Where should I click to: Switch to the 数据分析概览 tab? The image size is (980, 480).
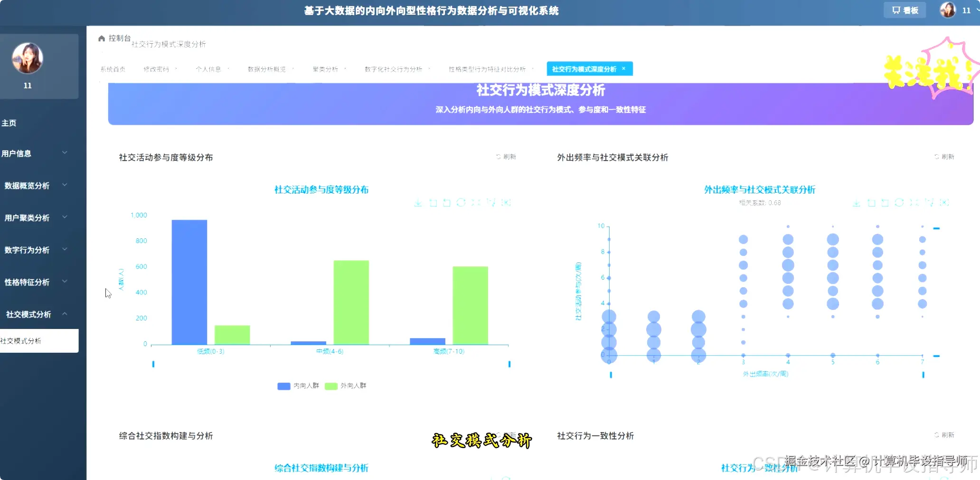pos(267,69)
